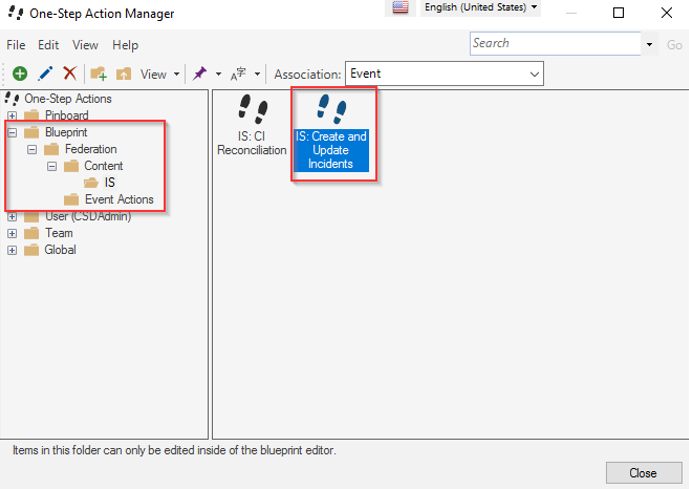Click the Close button

click(642, 473)
